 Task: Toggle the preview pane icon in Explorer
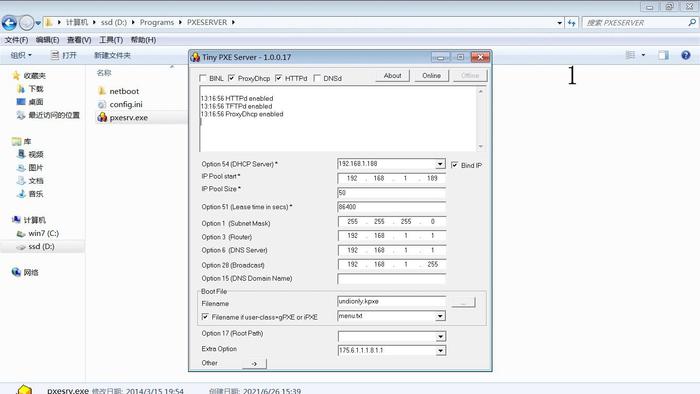663,55
